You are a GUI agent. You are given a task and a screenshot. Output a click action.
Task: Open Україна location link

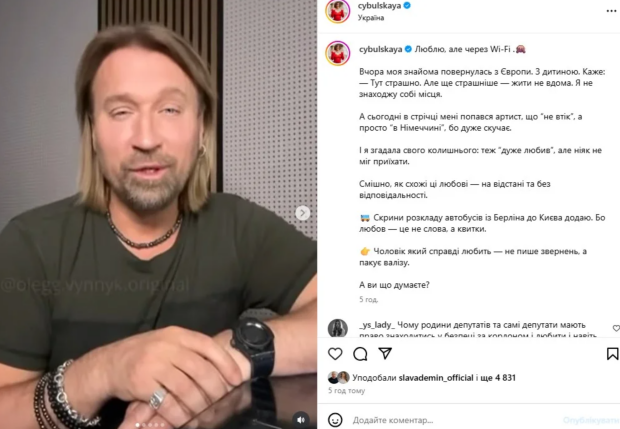pos(371,18)
